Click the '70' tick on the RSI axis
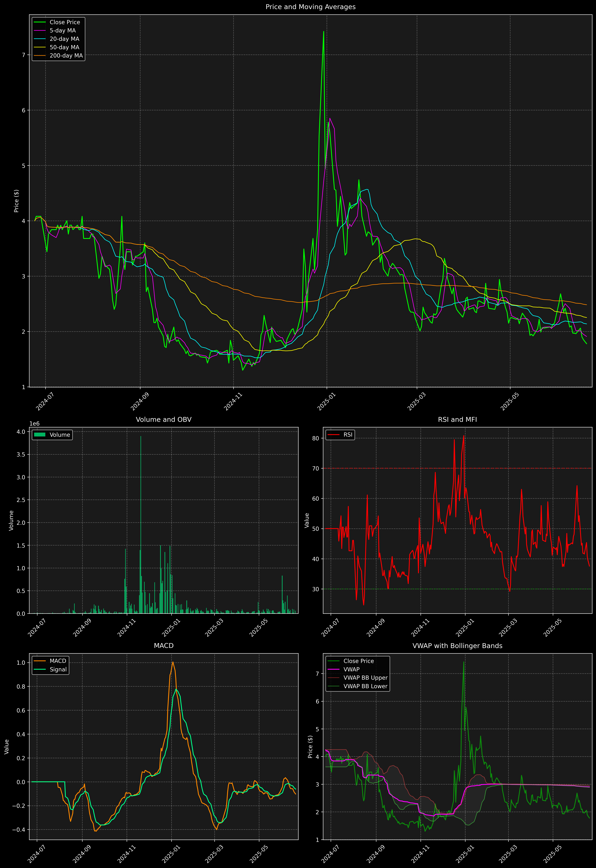Screen dimensions: 596x868 click(x=316, y=468)
